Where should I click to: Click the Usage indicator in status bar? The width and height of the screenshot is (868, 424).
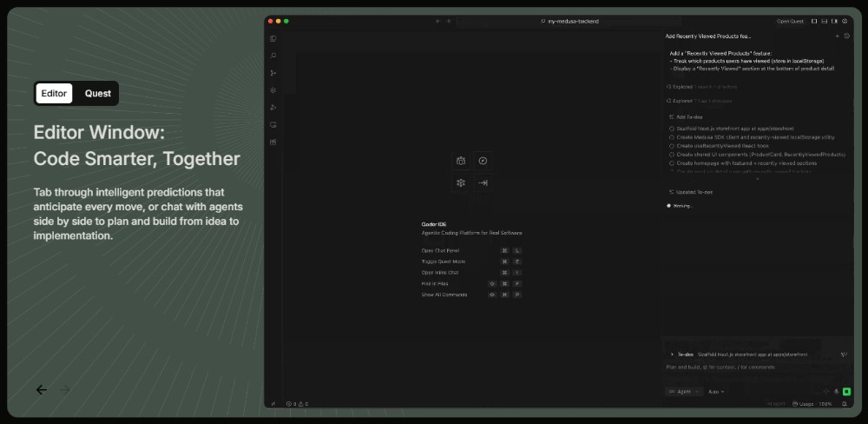click(x=812, y=404)
